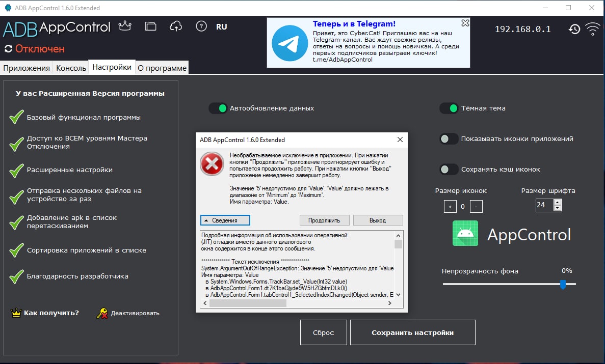Viewport: 605px width, 364px height.
Task: Toggle the Тёмная тема switch
Action: (449, 108)
